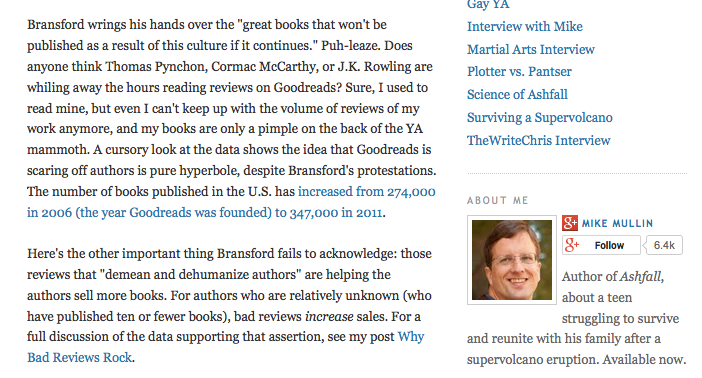Click the Google+ logo inside Follow button
The image size is (702, 378).
pos(572,245)
